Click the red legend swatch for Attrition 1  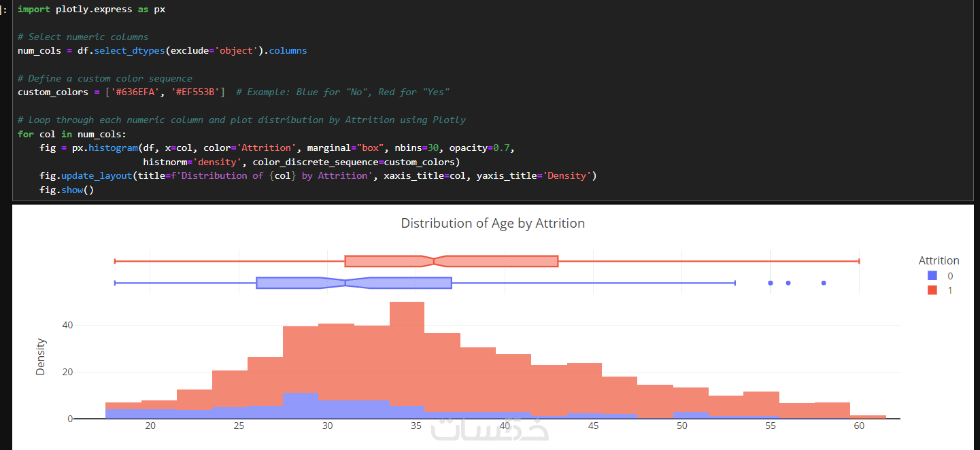(x=932, y=290)
